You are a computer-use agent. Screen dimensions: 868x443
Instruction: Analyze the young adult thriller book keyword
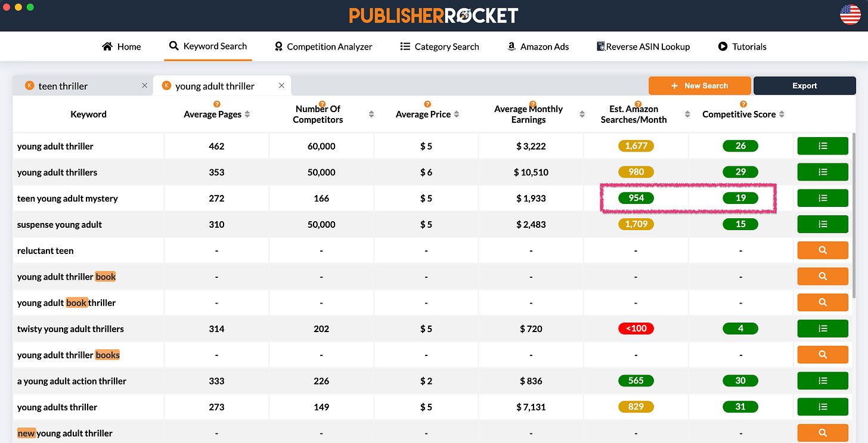[x=823, y=277]
